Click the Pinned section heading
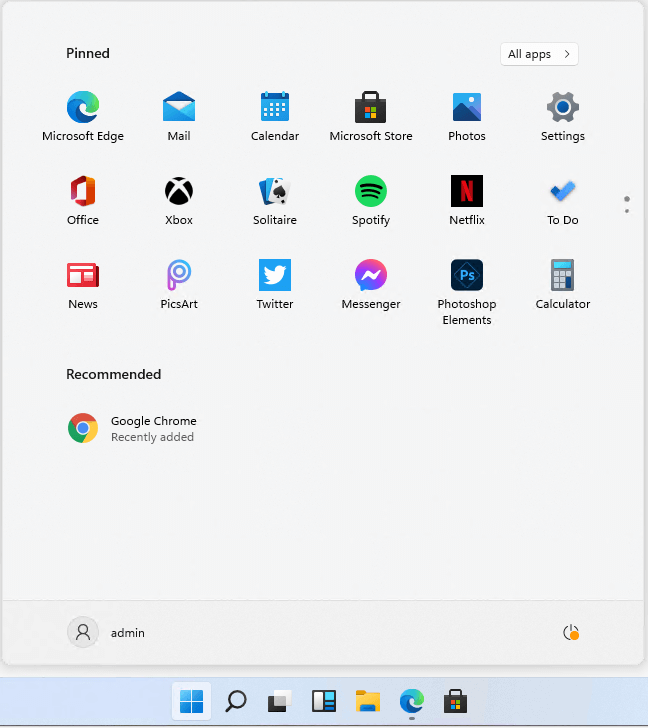648x728 pixels. pos(88,53)
